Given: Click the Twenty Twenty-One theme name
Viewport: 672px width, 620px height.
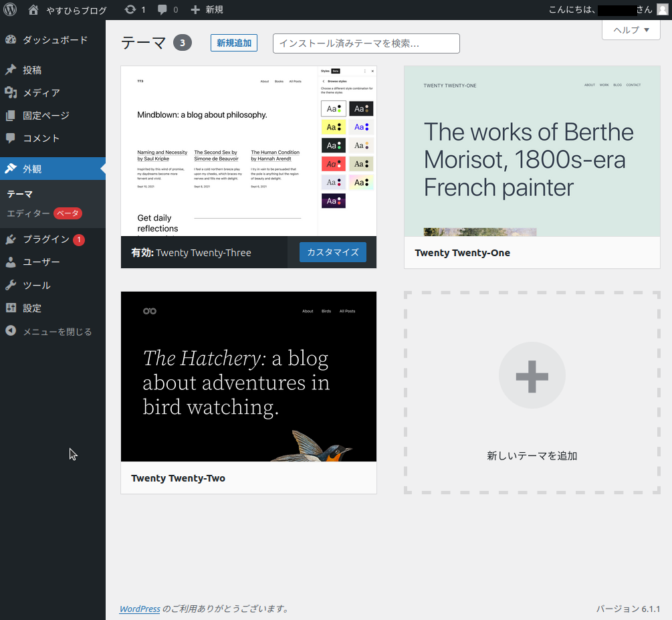Looking at the screenshot, I should click(463, 253).
